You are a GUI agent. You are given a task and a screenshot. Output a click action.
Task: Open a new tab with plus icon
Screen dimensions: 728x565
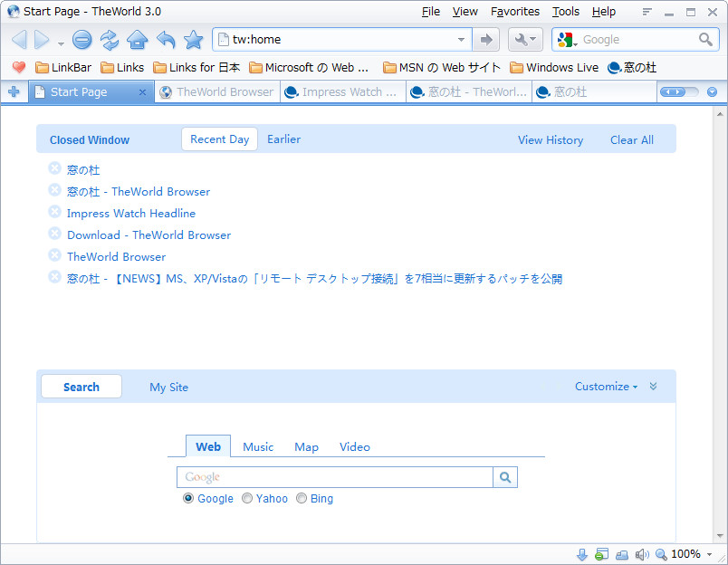[14, 92]
